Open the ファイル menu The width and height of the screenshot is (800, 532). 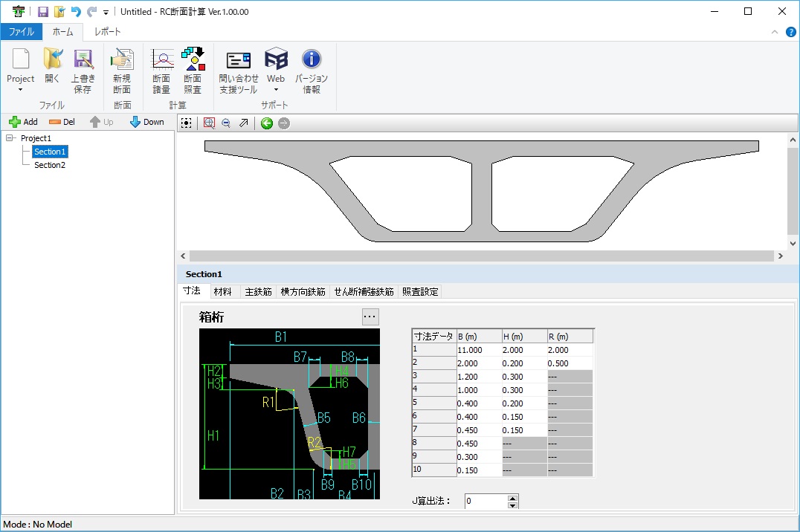point(22,32)
